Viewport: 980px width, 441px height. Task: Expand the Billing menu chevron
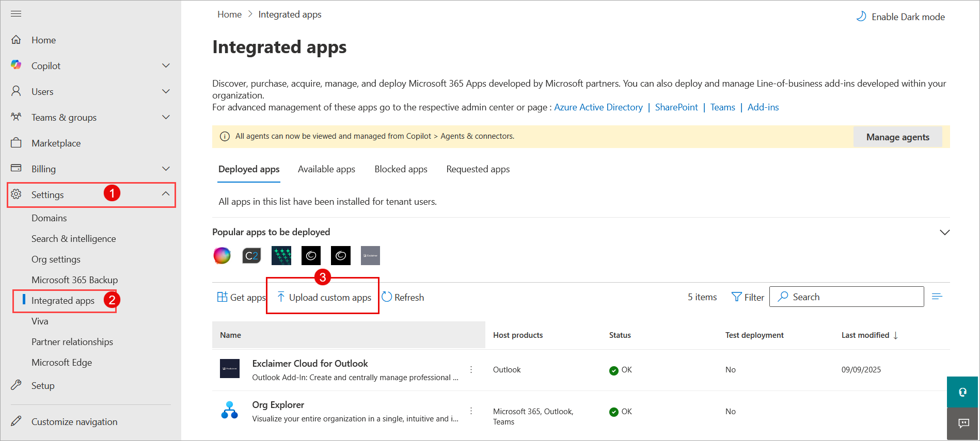[166, 169]
